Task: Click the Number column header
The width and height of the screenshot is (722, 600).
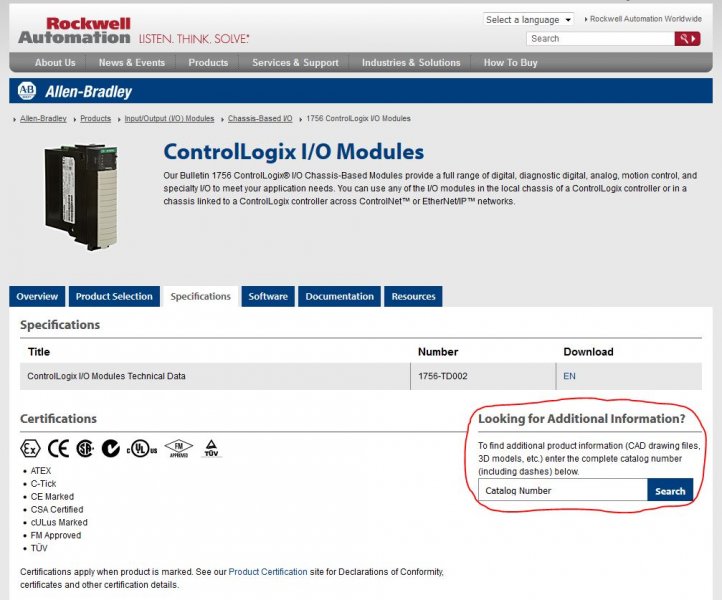Action: (x=438, y=352)
